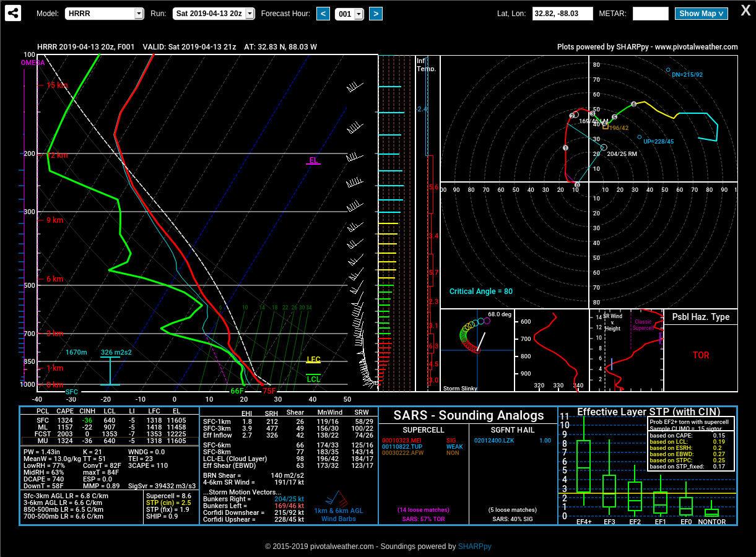
Task: Click the 1km & 6km AGL wind barbs icon
Action: [x=338, y=498]
